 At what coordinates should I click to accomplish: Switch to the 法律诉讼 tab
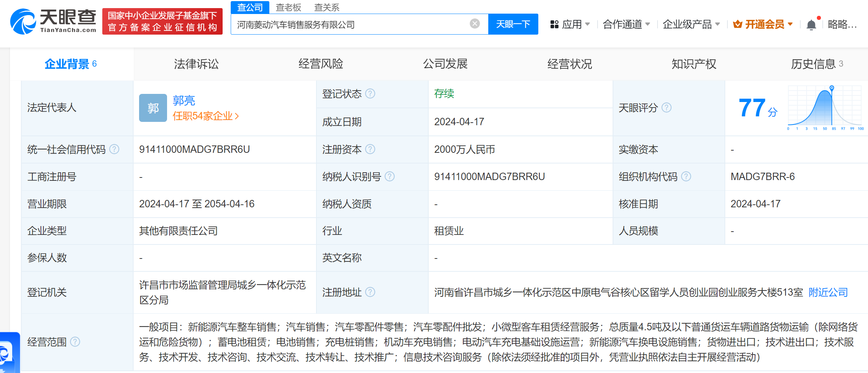pos(196,64)
